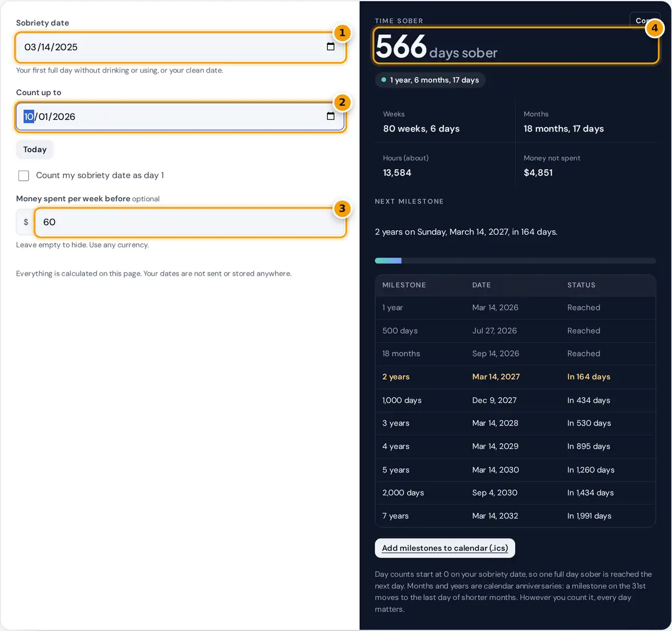Enable Count my sobriety date as day 1
This screenshot has height=631, width=672.
(24, 175)
